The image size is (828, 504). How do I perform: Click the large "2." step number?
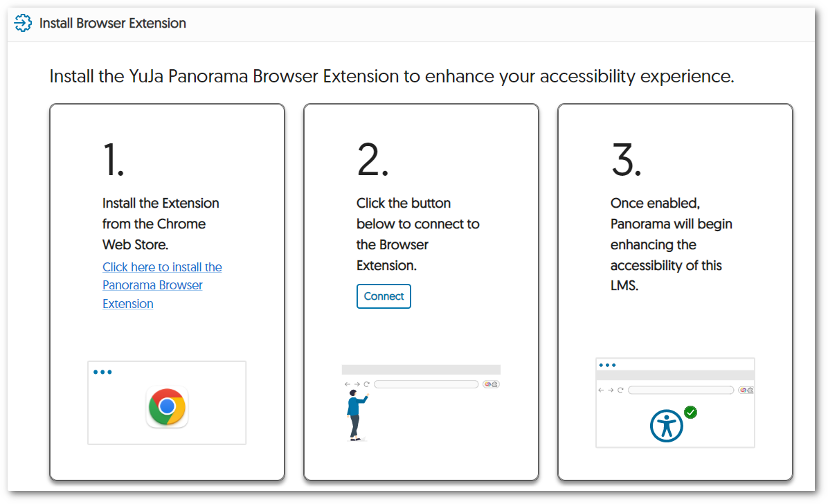coord(372,160)
